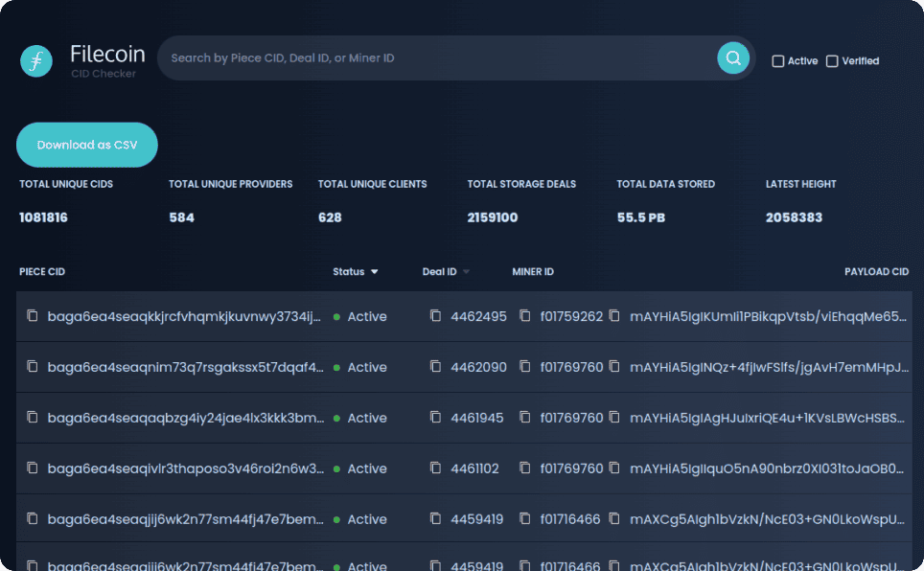The height and width of the screenshot is (571, 924).
Task: Copy Piece CID starting baga6ea4seaqkkjrcfvhq
Action: pos(33,316)
